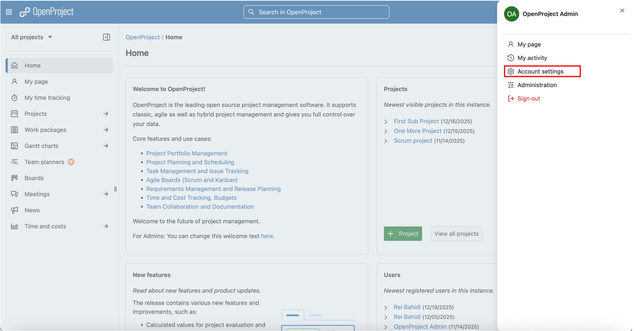Open the application grid menu icon
This screenshot has height=331, width=644.
9,12
